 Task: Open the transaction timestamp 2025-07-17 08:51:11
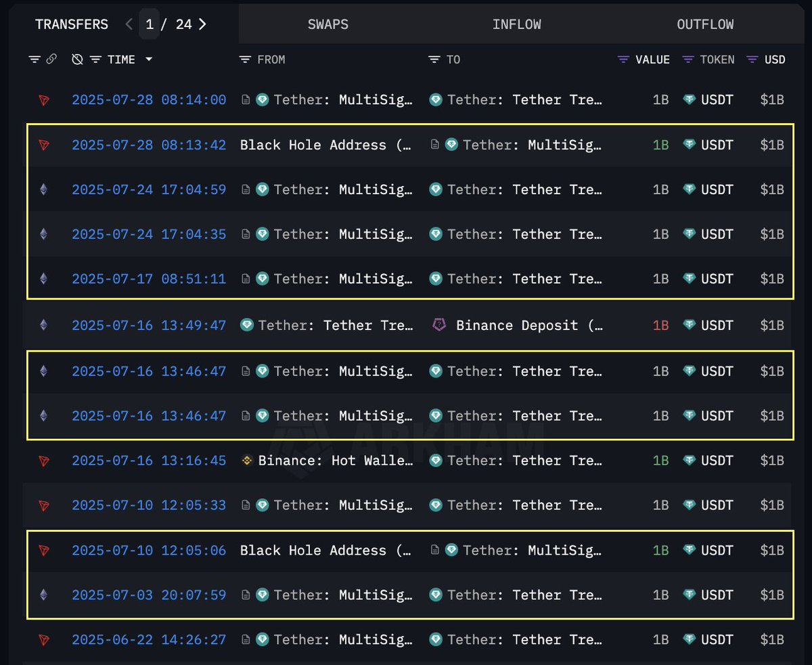tap(149, 279)
